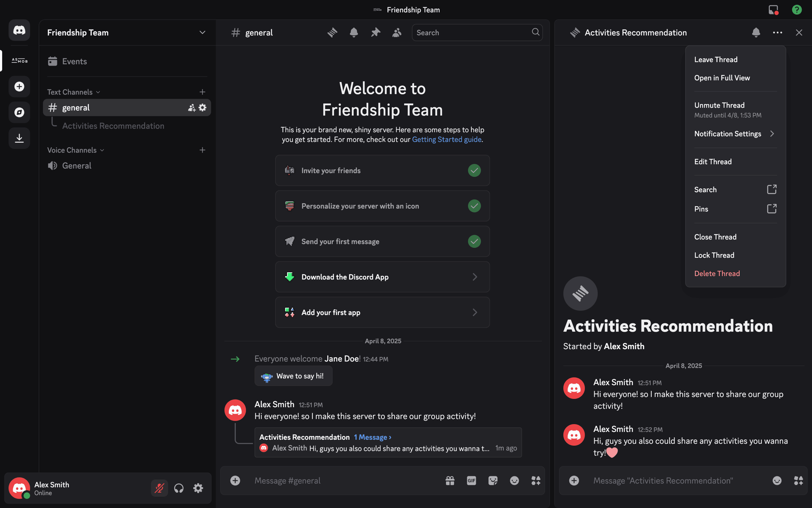Click Send your first message step
Viewport: 812px width, 508px height.
click(382, 242)
